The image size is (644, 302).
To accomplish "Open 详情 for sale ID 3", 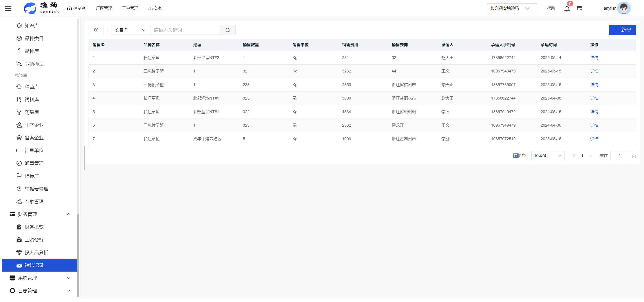I will (x=594, y=85).
